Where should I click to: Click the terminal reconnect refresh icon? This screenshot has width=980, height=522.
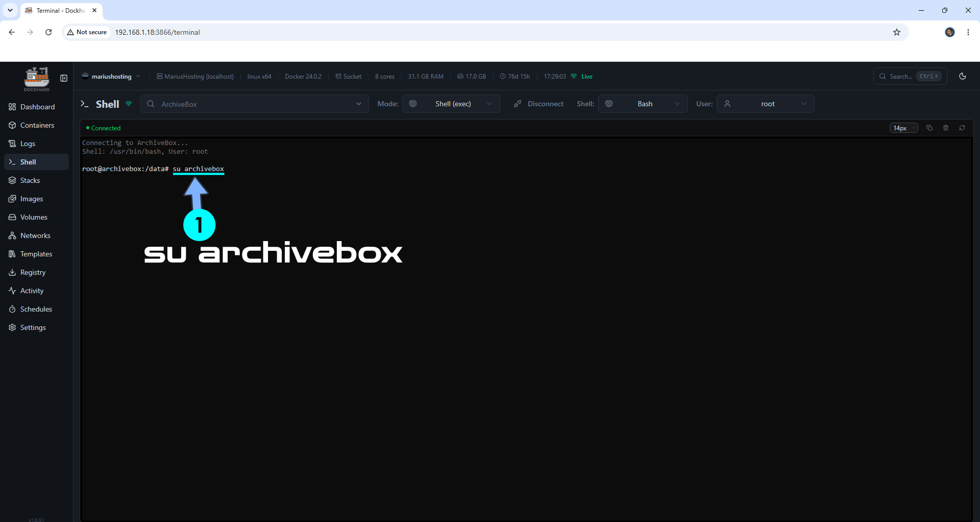962,128
